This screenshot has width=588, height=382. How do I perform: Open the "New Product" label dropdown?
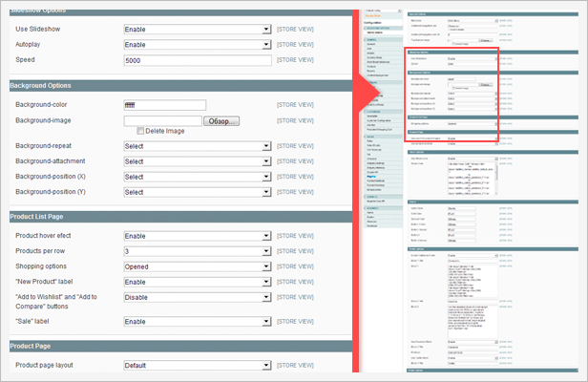pyautogui.click(x=198, y=283)
